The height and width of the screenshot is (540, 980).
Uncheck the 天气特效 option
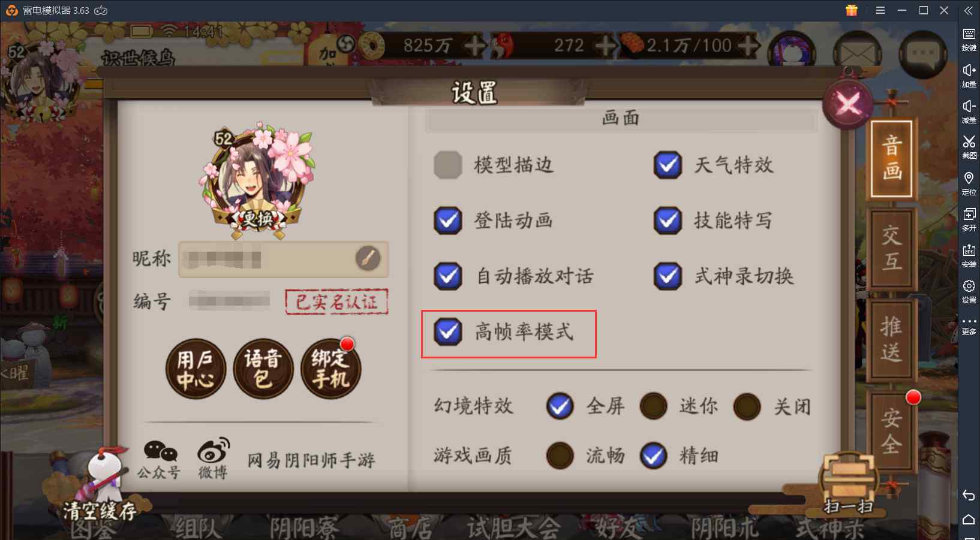[x=668, y=165]
